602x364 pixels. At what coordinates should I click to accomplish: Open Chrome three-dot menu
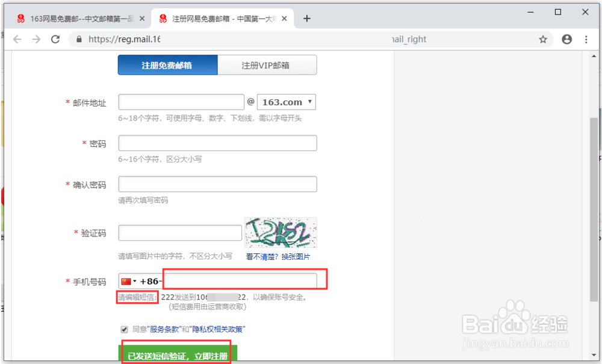[586, 39]
